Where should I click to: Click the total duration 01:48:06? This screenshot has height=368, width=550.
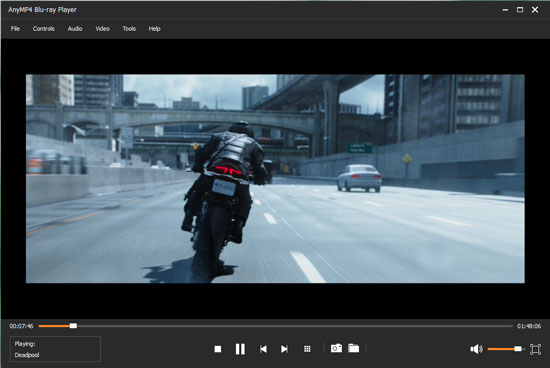tap(529, 326)
